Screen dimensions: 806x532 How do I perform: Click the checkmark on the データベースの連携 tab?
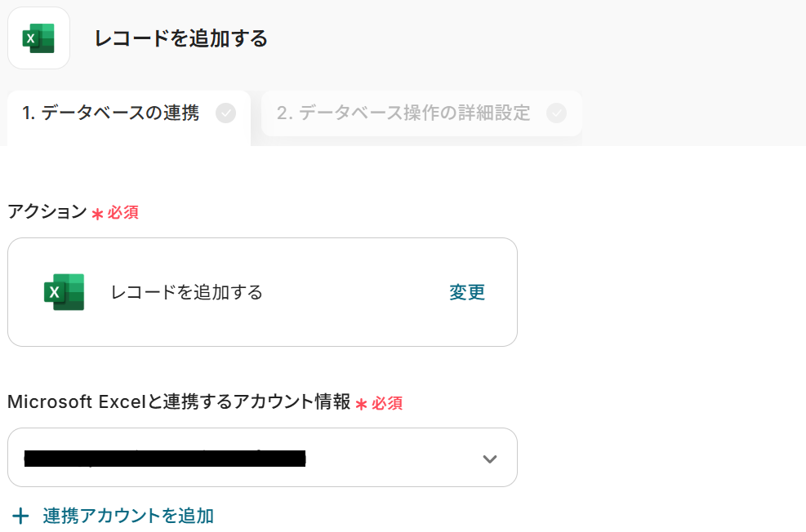point(226,113)
